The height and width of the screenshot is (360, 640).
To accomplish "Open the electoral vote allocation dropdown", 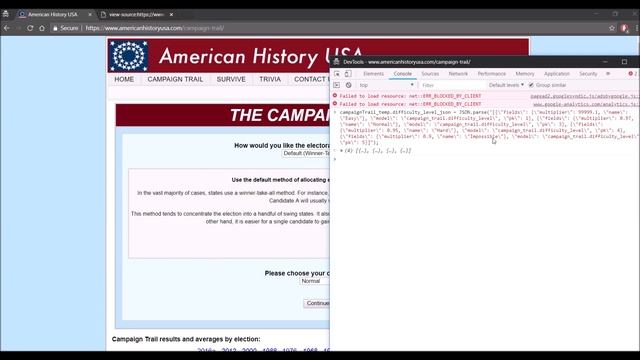I will click(306, 153).
